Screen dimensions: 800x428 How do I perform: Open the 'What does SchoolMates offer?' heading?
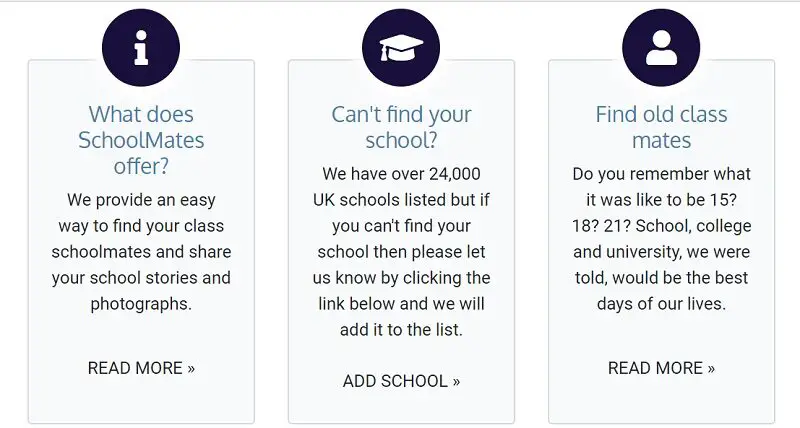141,140
